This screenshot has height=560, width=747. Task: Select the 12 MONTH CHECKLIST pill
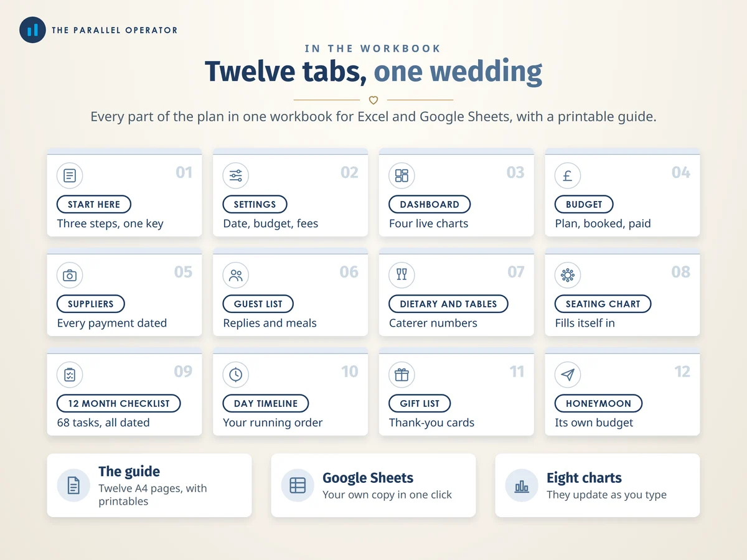[119, 403]
